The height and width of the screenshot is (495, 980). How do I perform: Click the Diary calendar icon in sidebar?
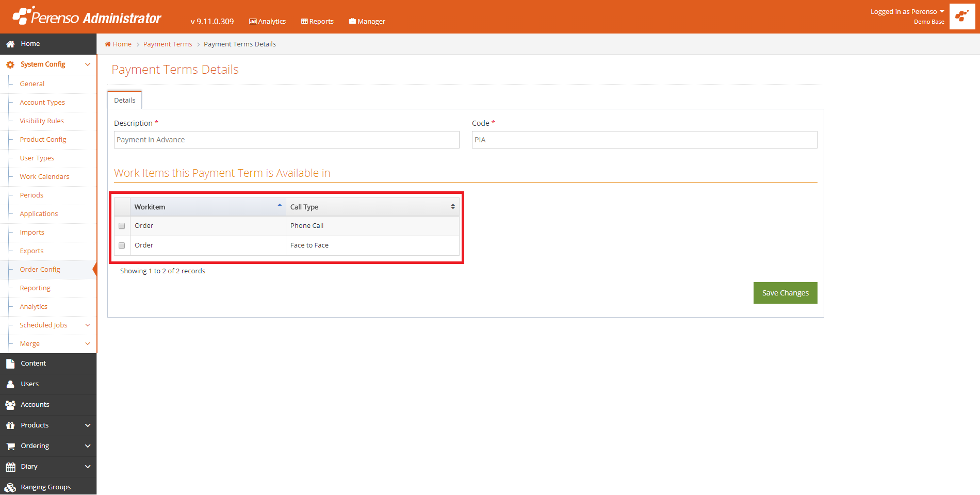coord(10,467)
